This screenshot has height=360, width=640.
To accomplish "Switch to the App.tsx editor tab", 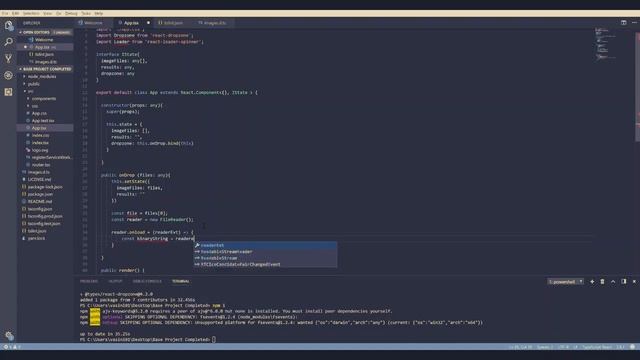I will (x=131, y=23).
